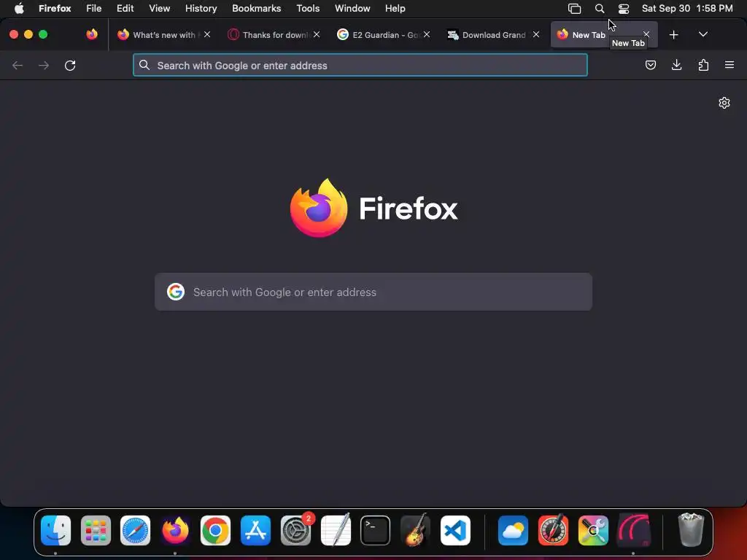
Task: Close the Firefox window with red button
Action: [14, 34]
